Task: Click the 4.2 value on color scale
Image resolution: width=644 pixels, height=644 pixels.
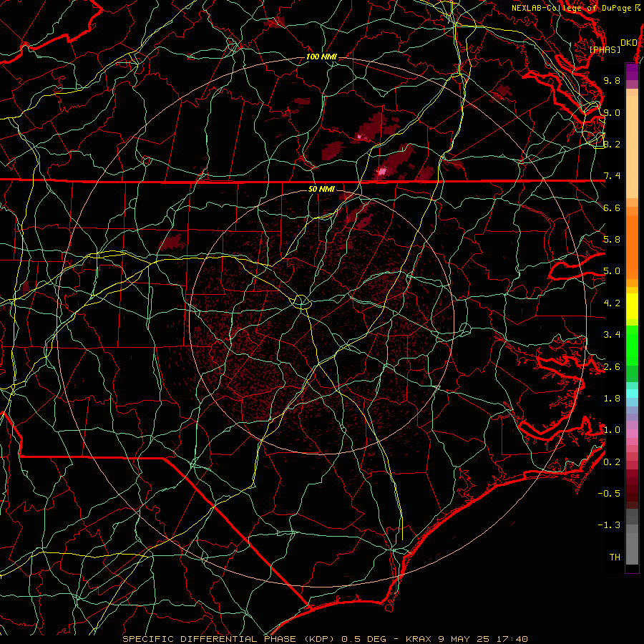Action: [x=612, y=303]
